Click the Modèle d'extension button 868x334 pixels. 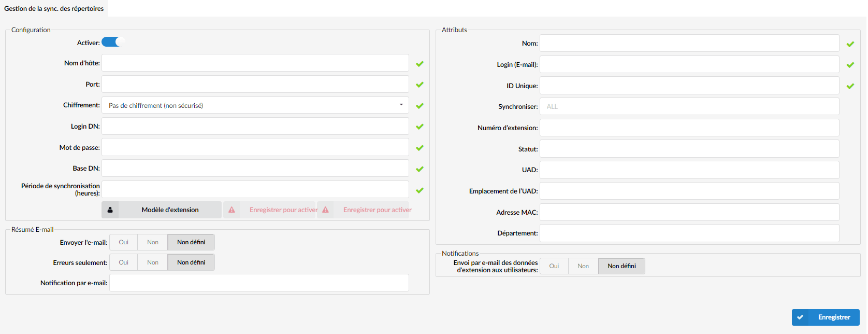162,210
